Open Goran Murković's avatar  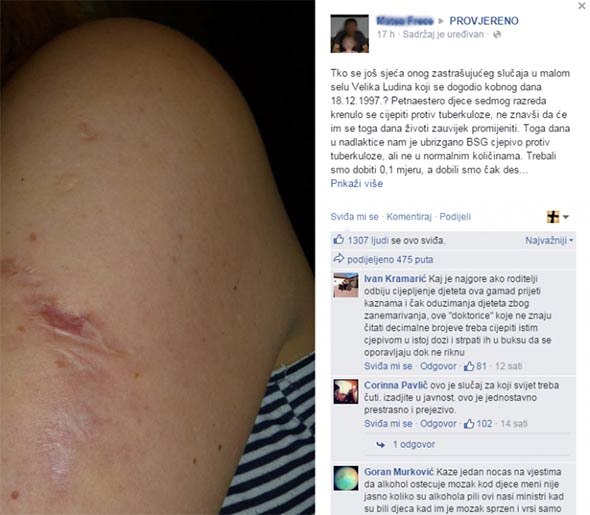[x=346, y=478]
